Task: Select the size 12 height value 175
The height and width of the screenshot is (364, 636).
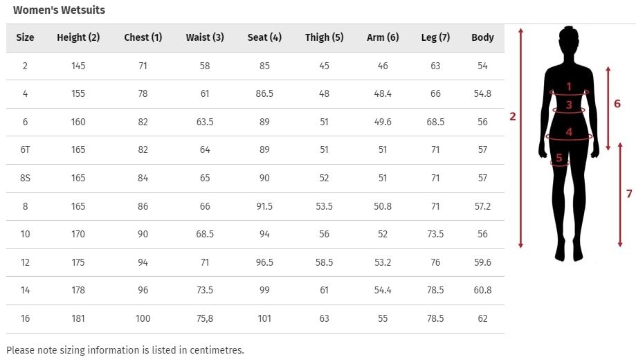Action: (x=78, y=262)
